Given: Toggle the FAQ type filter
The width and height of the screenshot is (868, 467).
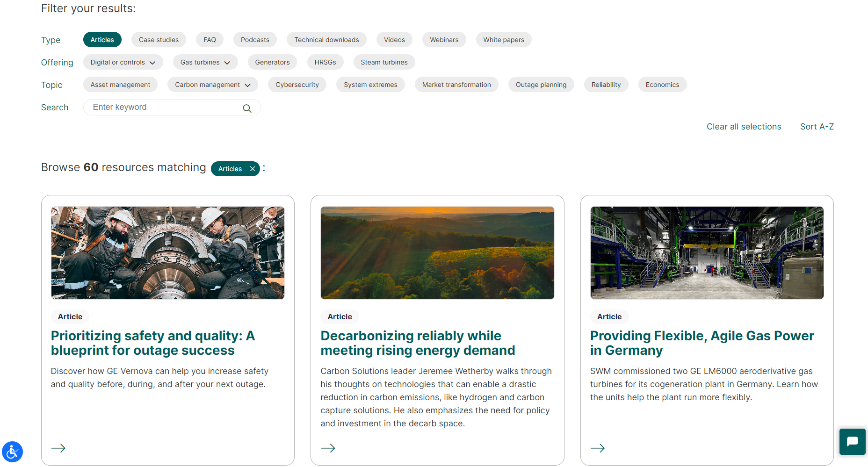Looking at the screenshot, I should pyautogui.click(x=210, y=39).
